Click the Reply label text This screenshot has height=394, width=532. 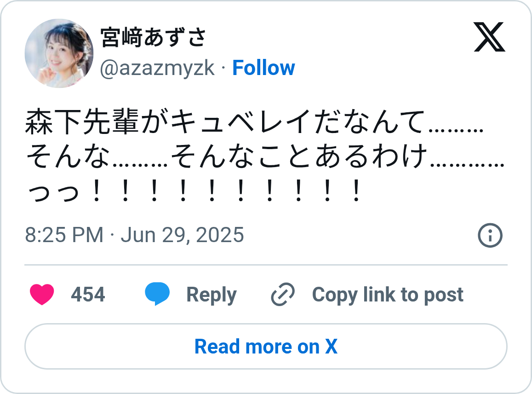[212, 295]
